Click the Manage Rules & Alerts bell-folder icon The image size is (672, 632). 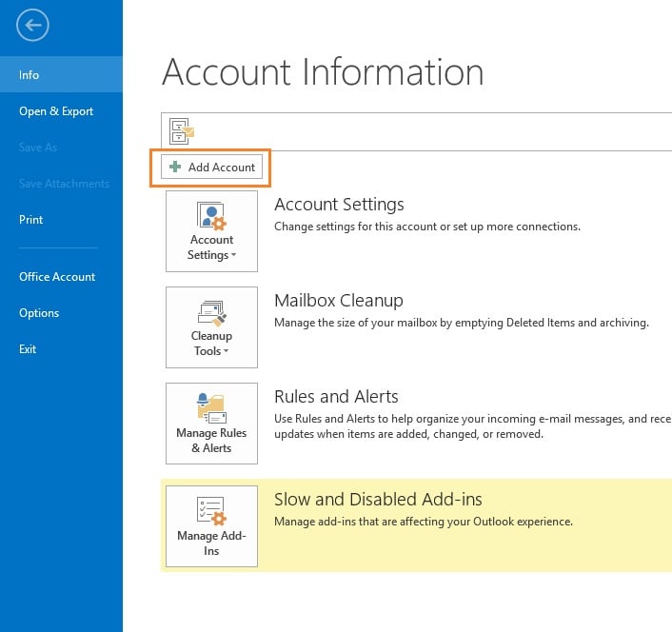(x=211, y=408)
